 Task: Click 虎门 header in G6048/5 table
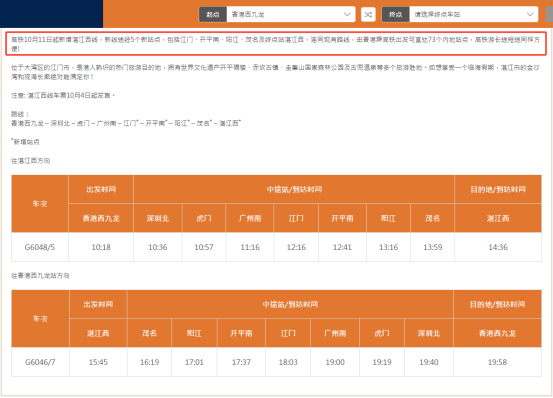click(204, 218)
